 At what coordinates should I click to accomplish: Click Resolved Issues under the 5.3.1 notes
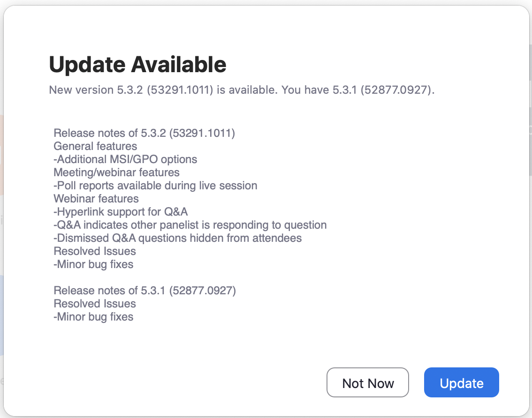(x=95, y=304)
